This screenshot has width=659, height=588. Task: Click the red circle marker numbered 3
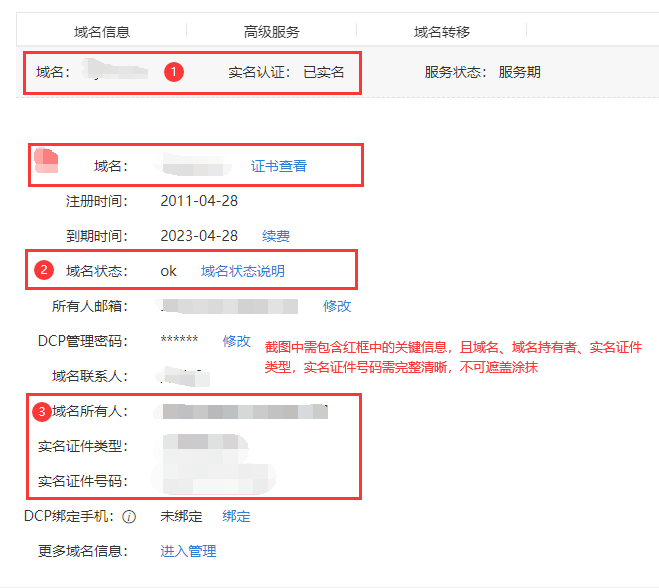(41, 411)
